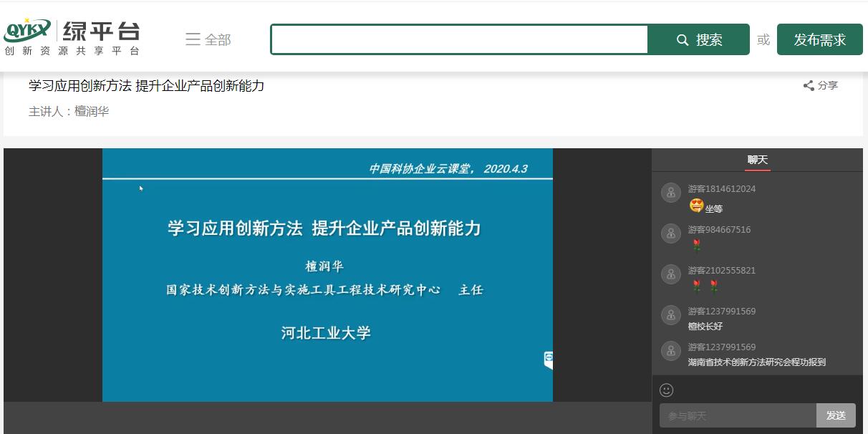Image resolution: width=868 pixels, height=434 pixels.
Task: Open the 全部 hamburger menu
Action: (x=208, y=39)
